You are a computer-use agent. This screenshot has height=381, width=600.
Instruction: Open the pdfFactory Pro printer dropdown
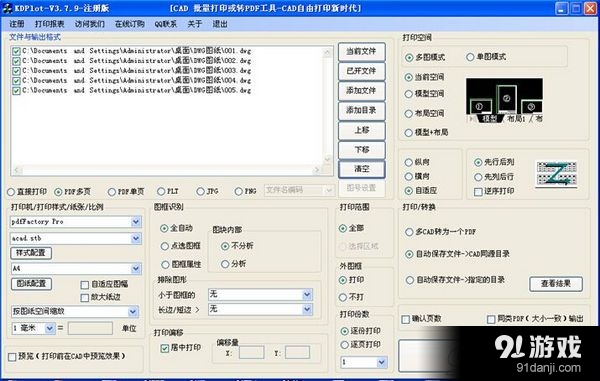pyautogui.click(x=136, y=222)
